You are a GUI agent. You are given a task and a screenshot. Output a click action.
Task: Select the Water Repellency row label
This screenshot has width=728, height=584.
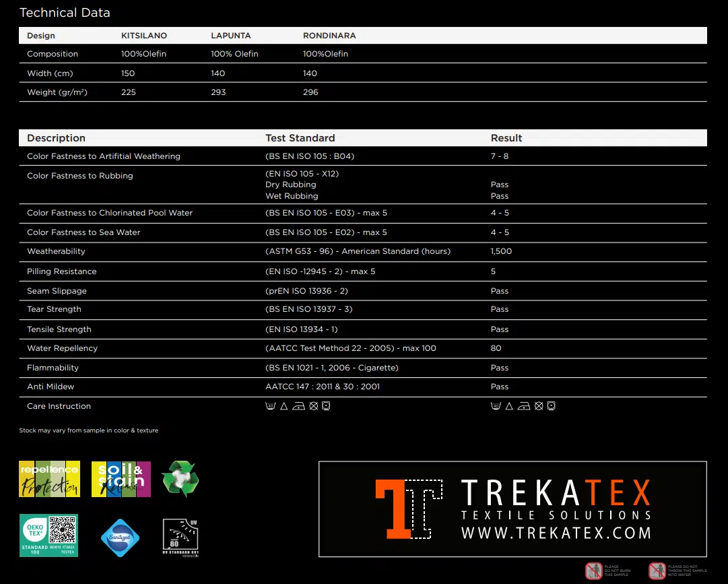(62, 348)
